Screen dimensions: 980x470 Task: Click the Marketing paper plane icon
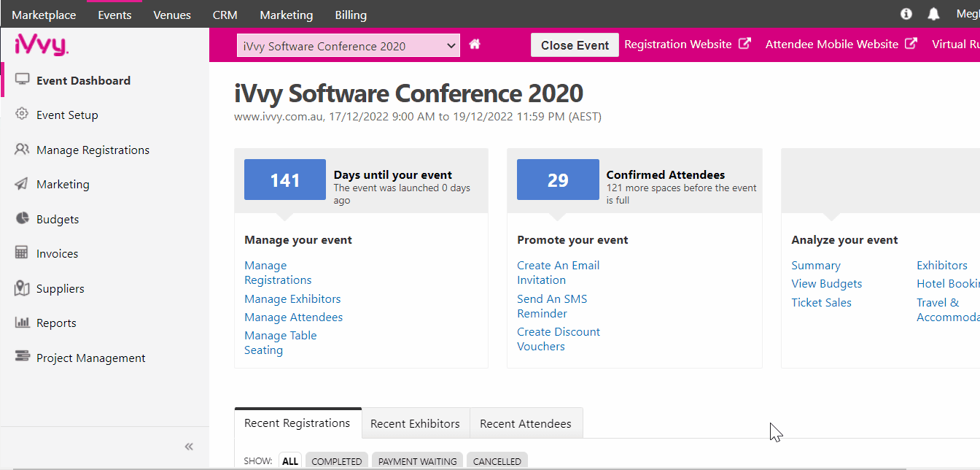22,184
